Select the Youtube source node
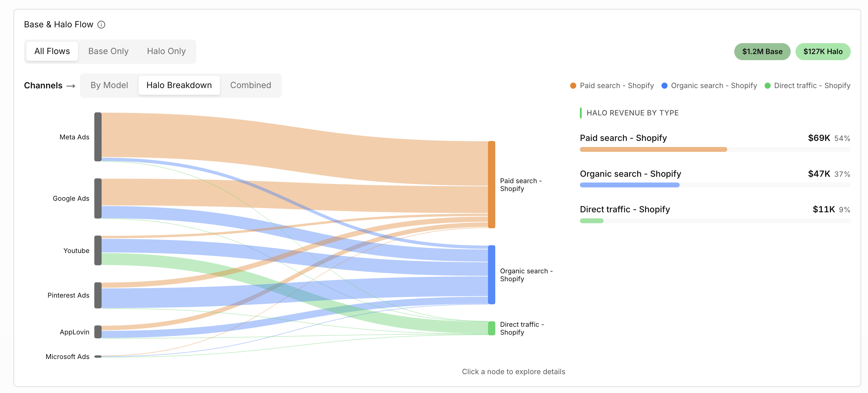This screenshot has width=868, height=393. pyautogui.click(x=98, y=250)
